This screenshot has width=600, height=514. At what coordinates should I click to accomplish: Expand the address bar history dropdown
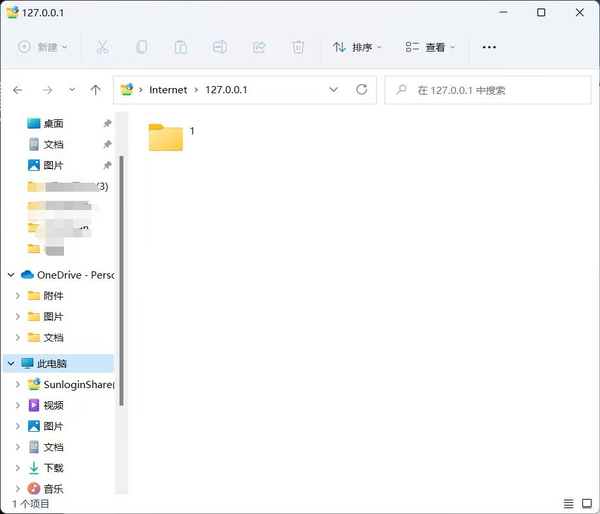334,90
